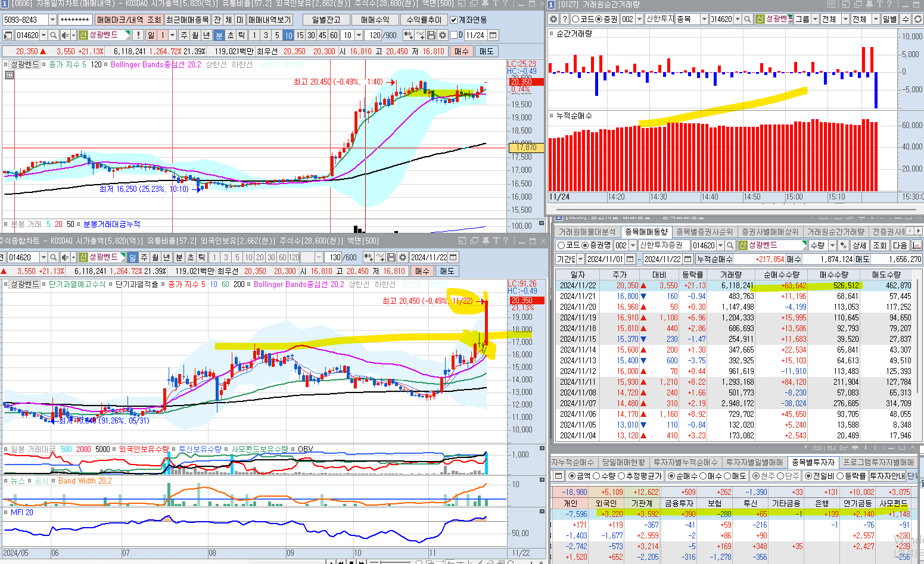The height and width of the screenshot is (564, 924).
Task: Click the blue 매도 button in the minute chart window
Action: pos(487,51)
